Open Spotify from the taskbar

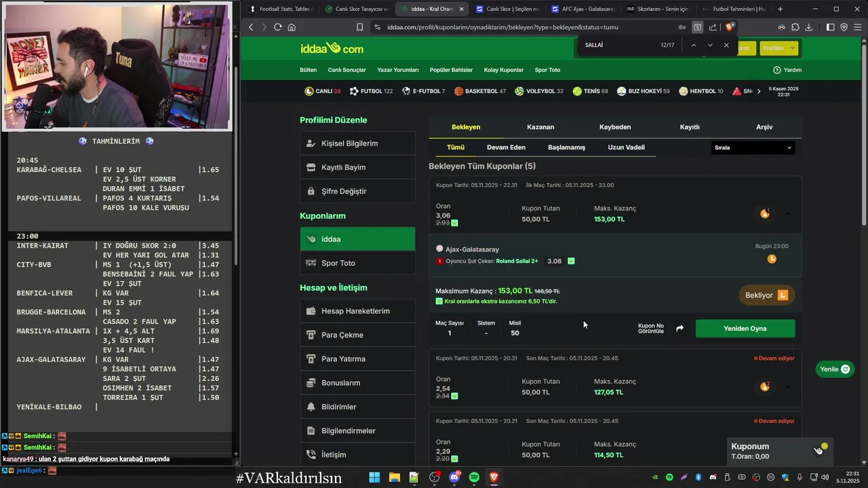(x=474, y=478)
